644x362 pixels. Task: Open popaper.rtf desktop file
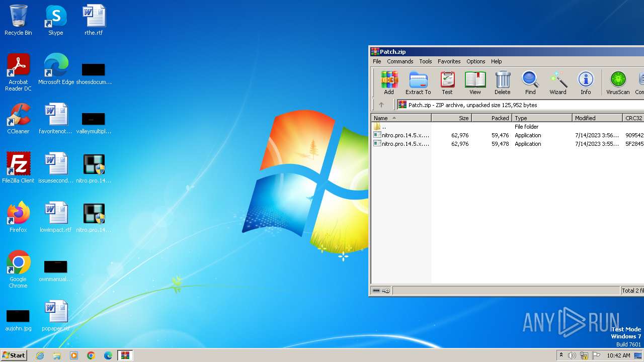pos(56,316)
